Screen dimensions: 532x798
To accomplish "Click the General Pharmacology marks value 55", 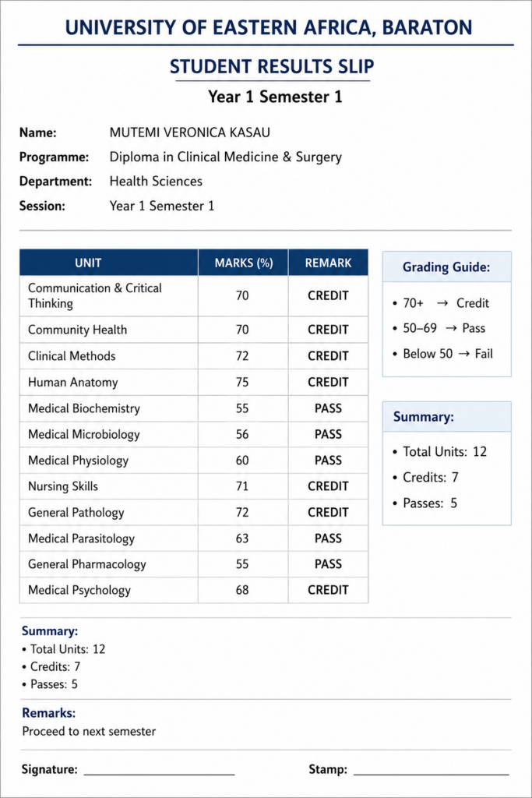I will [242, 564].
